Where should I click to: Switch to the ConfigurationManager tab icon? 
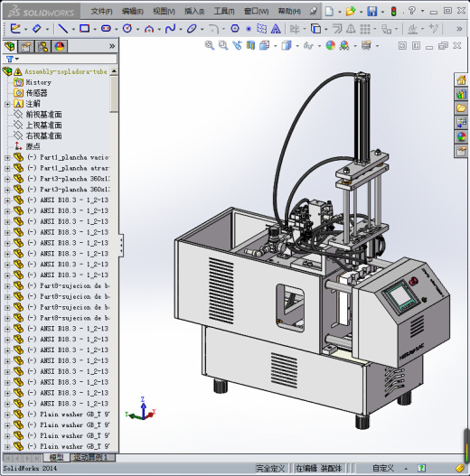pos(42,46)
